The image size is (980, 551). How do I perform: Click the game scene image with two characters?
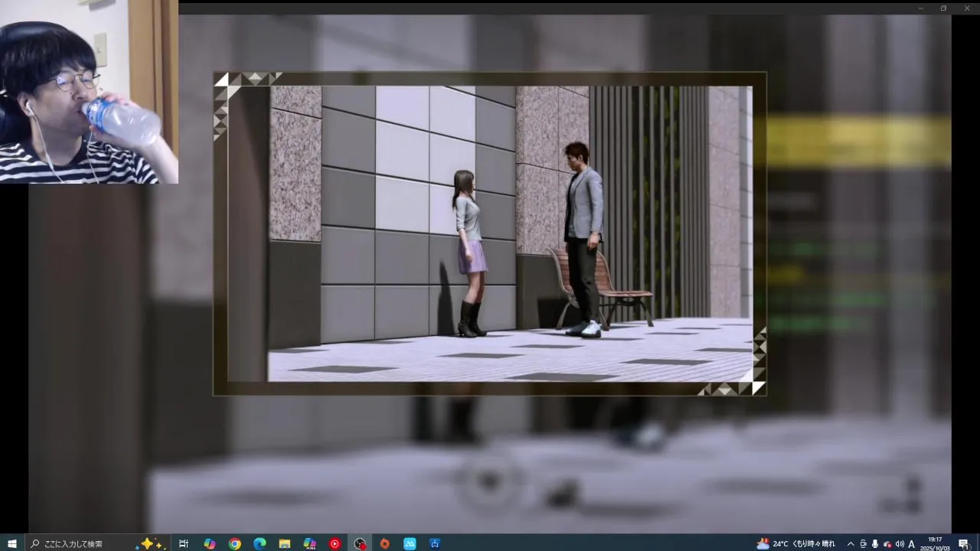click(x=490, y=233)
